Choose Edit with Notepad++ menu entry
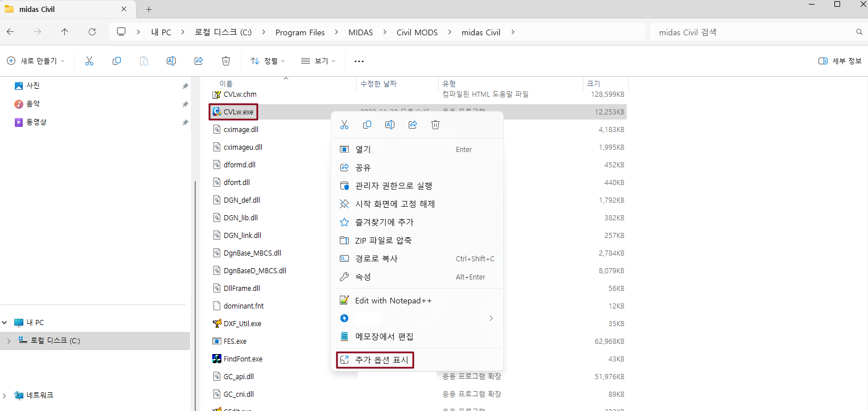 pos(417,300)
